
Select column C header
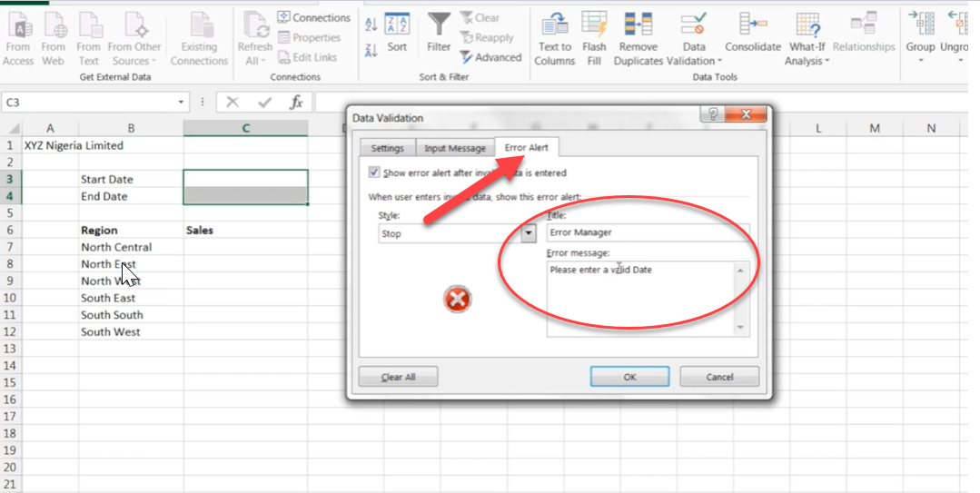coord(245,128)
